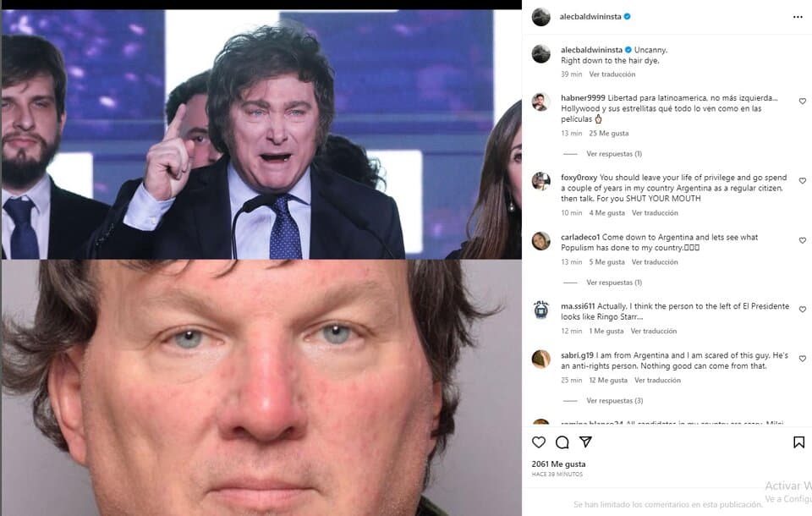
Task: Like foxy0roxy's comment heart
Action: click(x=802, y=181)
